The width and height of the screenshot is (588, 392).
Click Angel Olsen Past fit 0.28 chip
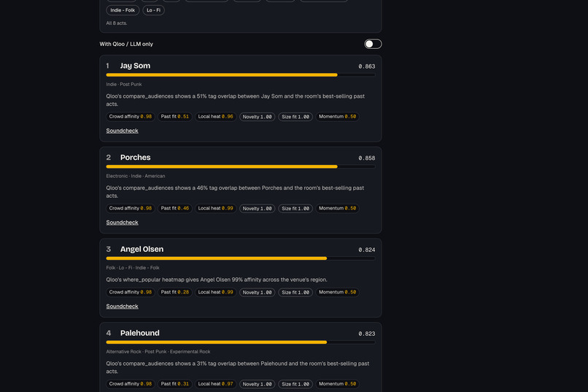coord(175,292)
